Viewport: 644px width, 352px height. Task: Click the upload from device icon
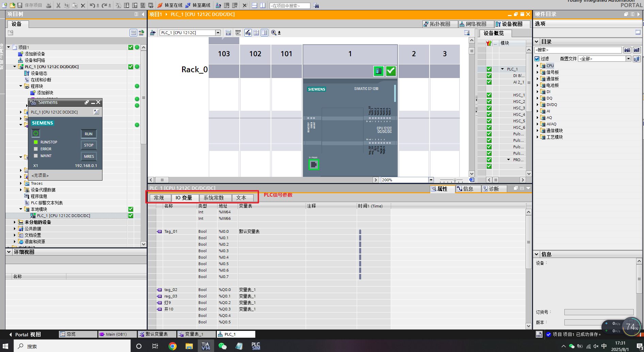click(134, 5)
